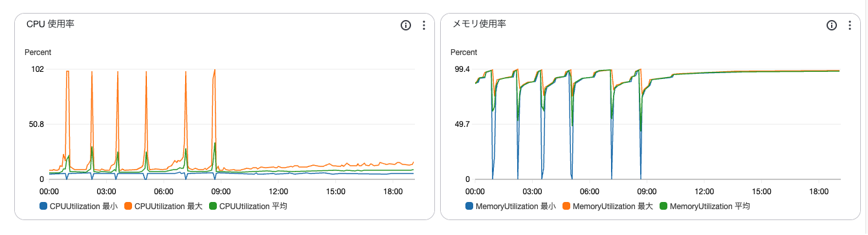Open three-dot menu on the CPU 使用率 widget

pyautogui.click(x=424, y=25)
